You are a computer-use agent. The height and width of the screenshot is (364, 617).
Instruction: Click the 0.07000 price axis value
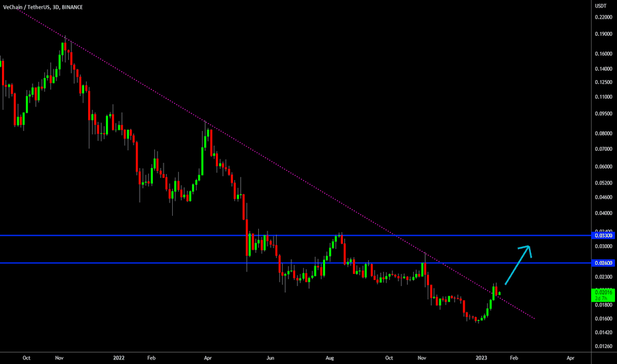point(604,149)
